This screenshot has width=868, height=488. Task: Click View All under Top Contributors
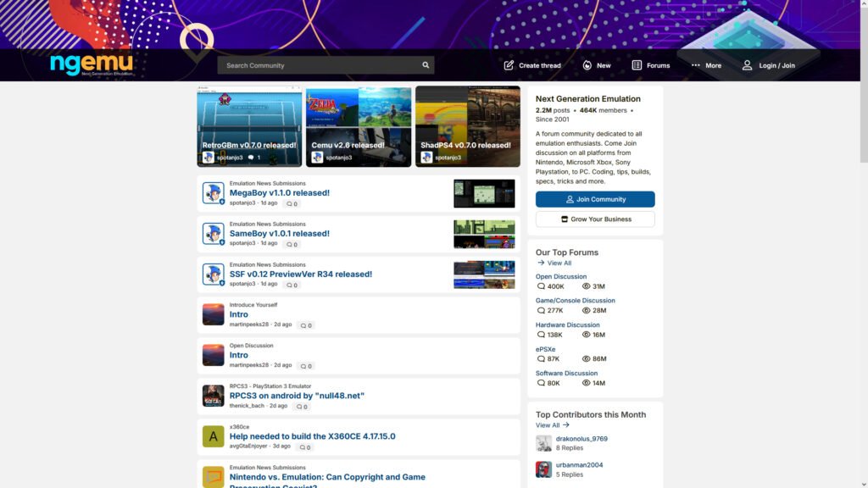(x=553, y=425)
